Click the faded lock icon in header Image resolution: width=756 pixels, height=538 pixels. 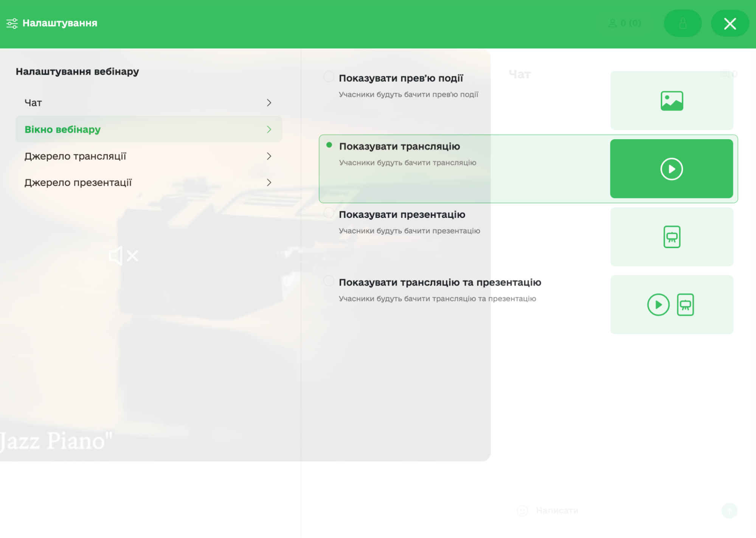pos(683,23)
